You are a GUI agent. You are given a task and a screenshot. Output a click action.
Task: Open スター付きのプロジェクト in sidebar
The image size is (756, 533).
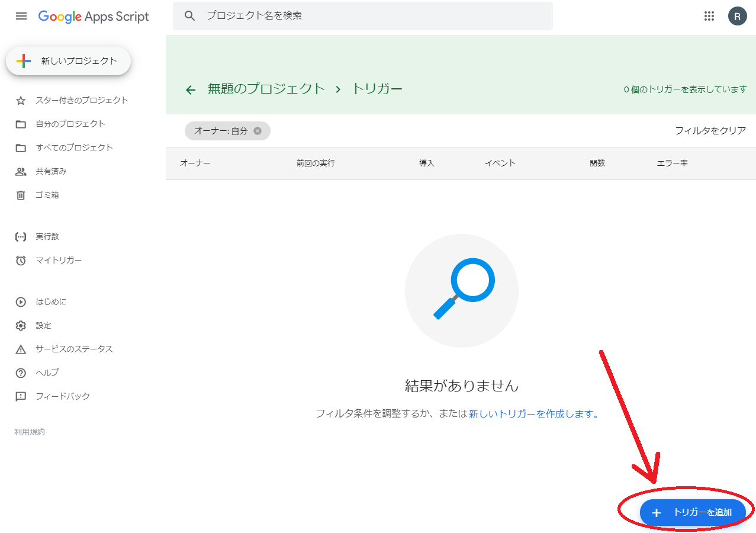pos(82,100)
